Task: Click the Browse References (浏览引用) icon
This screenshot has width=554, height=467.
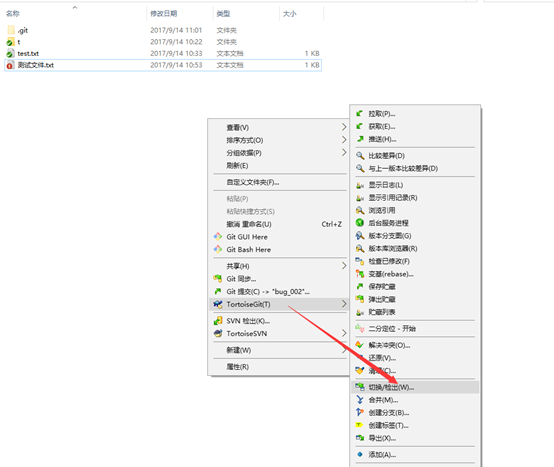Action: (360, 210)
